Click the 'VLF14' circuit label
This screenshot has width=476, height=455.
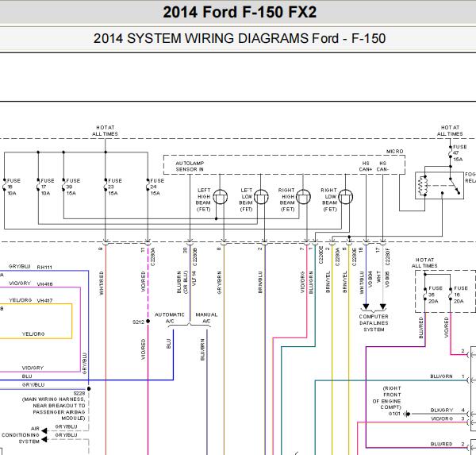pos(194,279)
